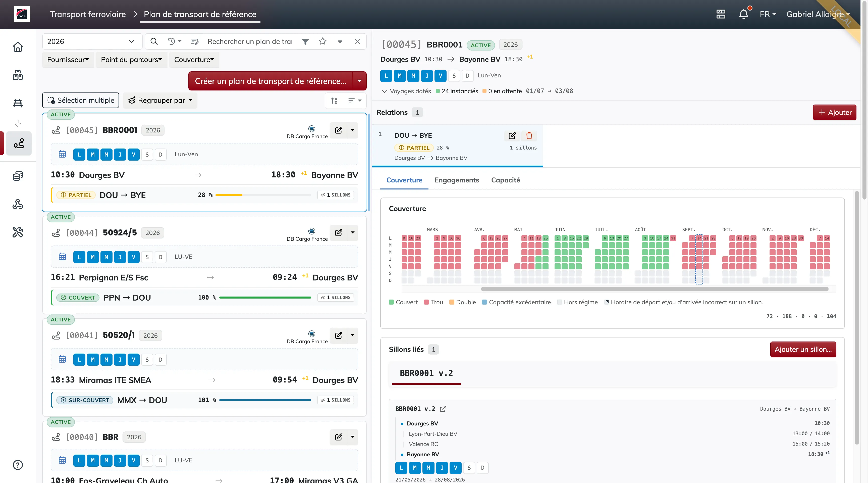This screenshot has height=483, width=868.
Task: Toggle Thursday (J) on 50520/1 card
Action: [x=120, y=359]
